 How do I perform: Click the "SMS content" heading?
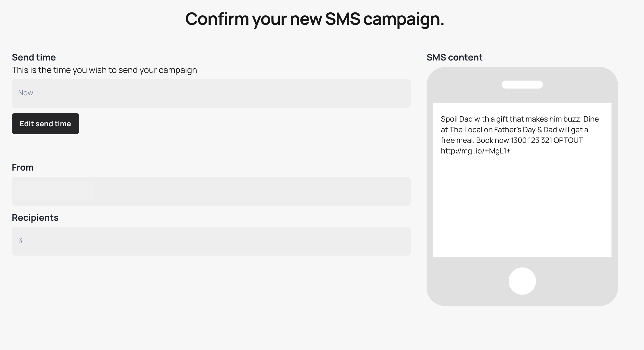[454, 57]
